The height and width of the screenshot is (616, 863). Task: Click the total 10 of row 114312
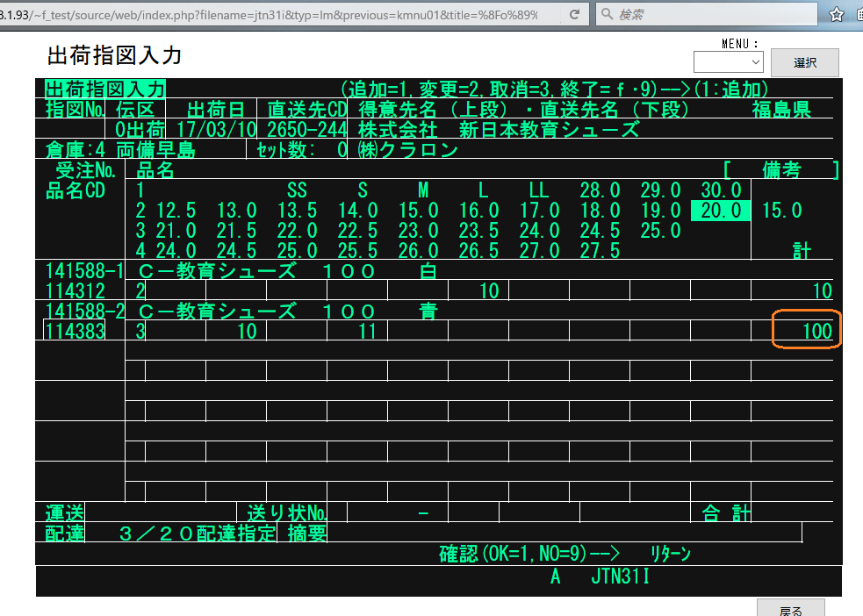pos(806,291)
